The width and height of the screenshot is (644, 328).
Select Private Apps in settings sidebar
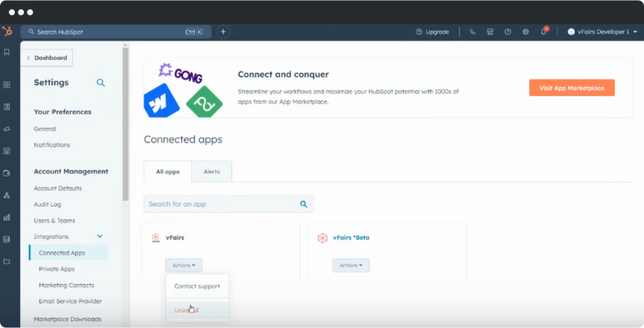coord(57,268)
